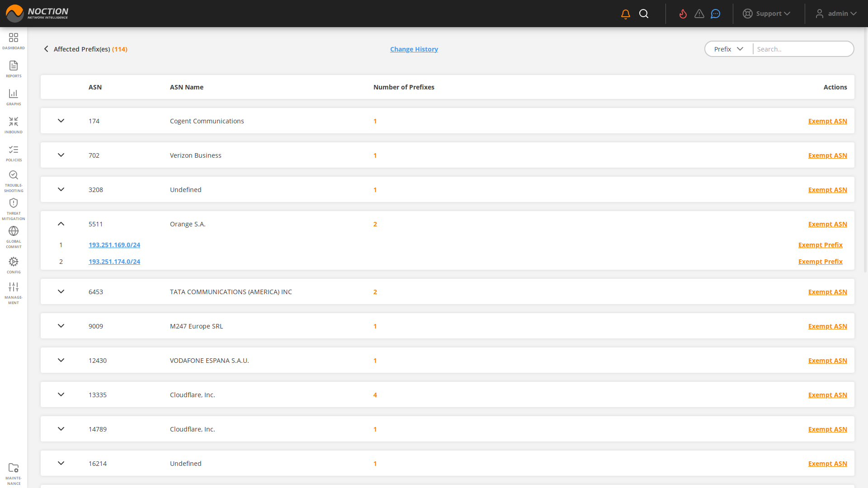Image resolution: width=868 pixels, height=488 pixels.
Task: Open Inbound section in sidebar
Action: 14,125
